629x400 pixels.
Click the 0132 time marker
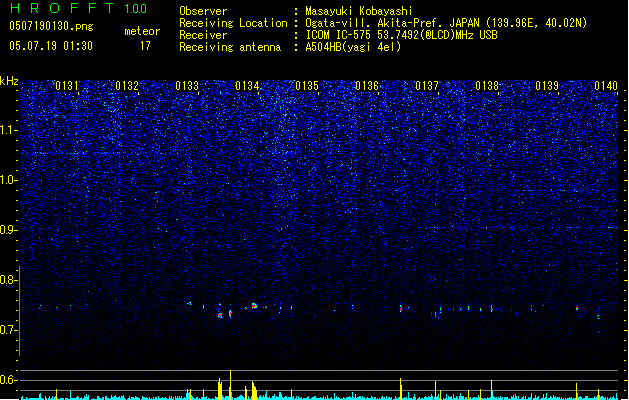click(127, 86)
